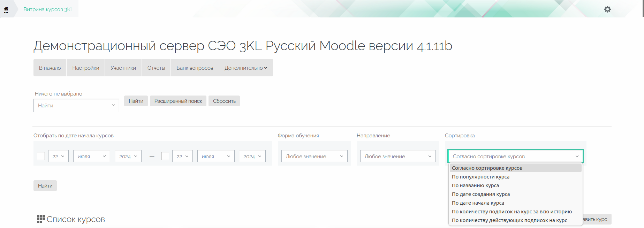Open the Форма обучения dropdown
Screen dimensions: 644x228
tap(315, 156)
